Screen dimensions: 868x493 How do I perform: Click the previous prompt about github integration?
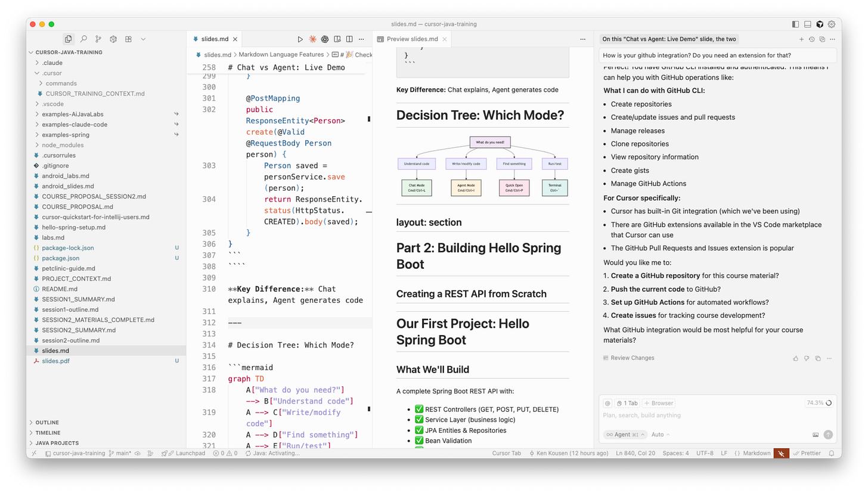pos(718,55)
